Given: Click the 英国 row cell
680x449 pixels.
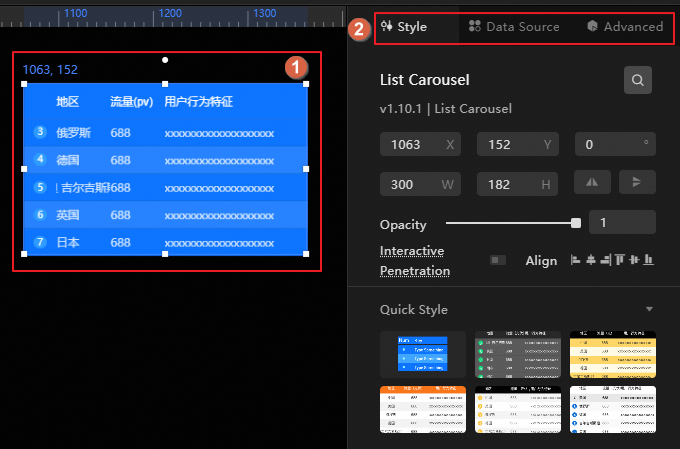Looking at the screenshot, I should coord(68,215).
